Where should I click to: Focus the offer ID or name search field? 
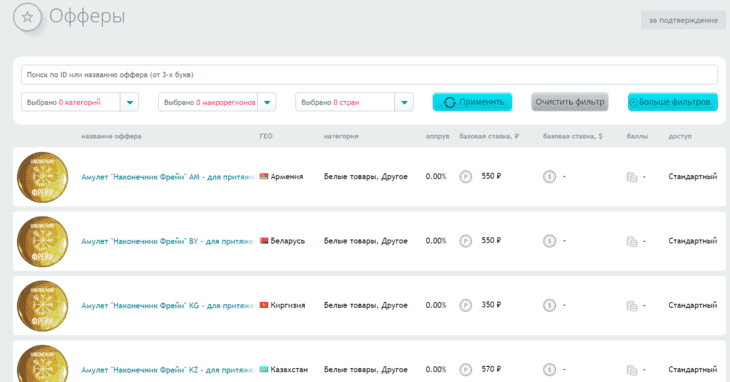[369, 75]
